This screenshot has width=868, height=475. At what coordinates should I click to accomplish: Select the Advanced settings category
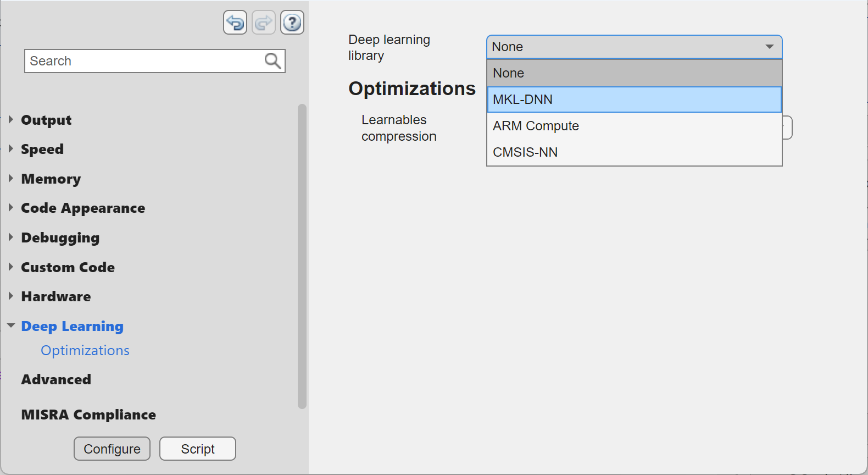click(x=56, y=380)
